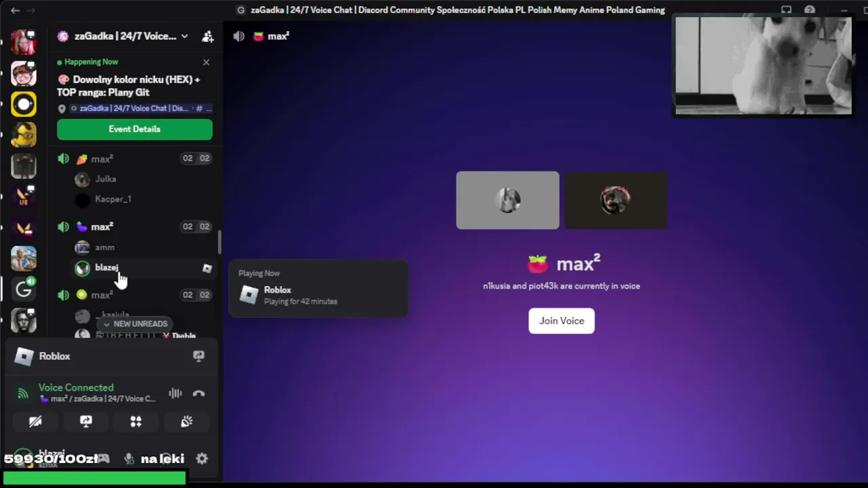Toggle noise suppression waveform icon
This screenshot has height=488, width=868.
point(175,393)
